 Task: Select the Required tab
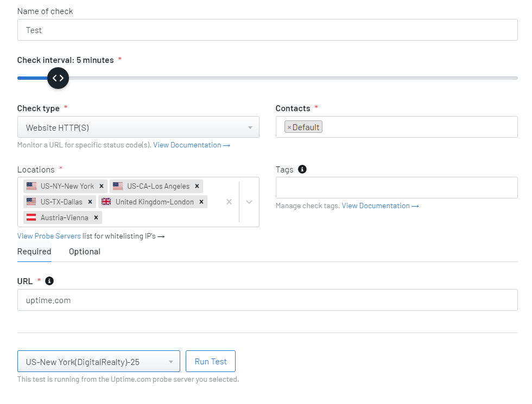coord(34,252)
